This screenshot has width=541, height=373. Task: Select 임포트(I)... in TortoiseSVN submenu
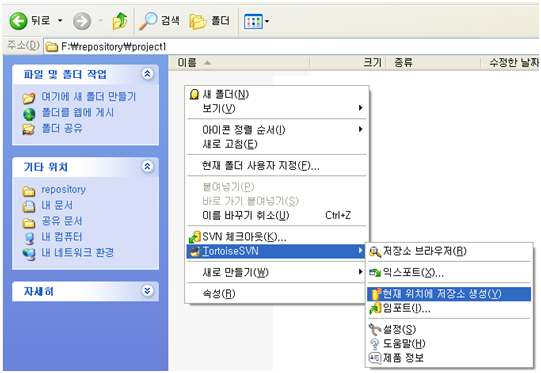point(449,308)
